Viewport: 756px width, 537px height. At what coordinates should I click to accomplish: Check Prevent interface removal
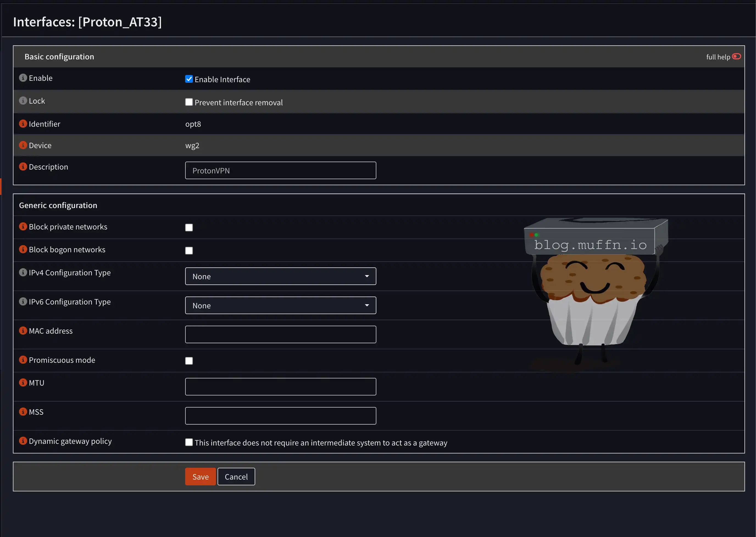189,102
